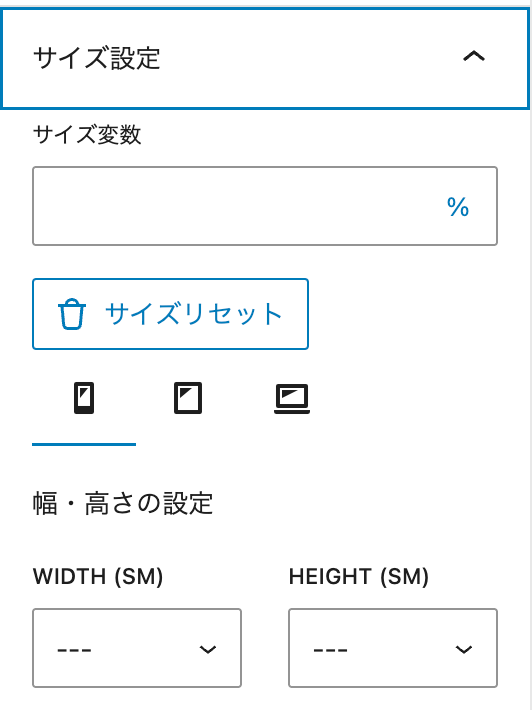Viewport: 532px width, 710px height.
Task: Click the --- placeholder in HEIGHT select
Action: 331,650
